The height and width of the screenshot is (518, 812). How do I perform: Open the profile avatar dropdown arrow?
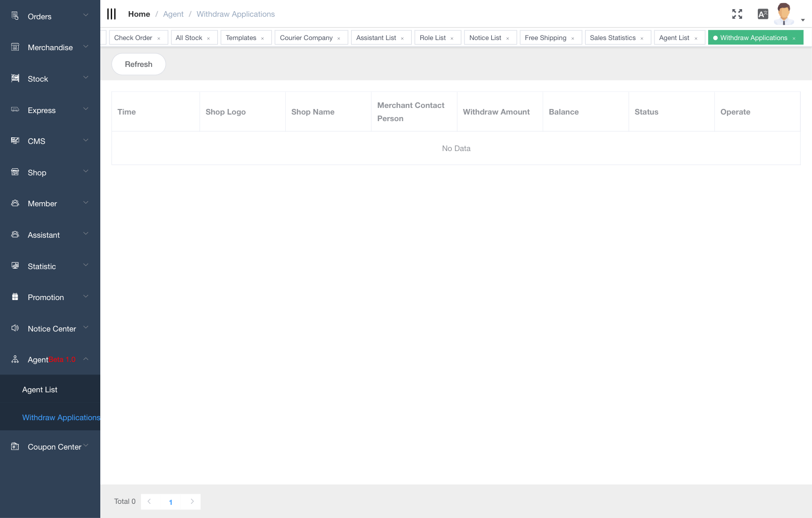802,20
